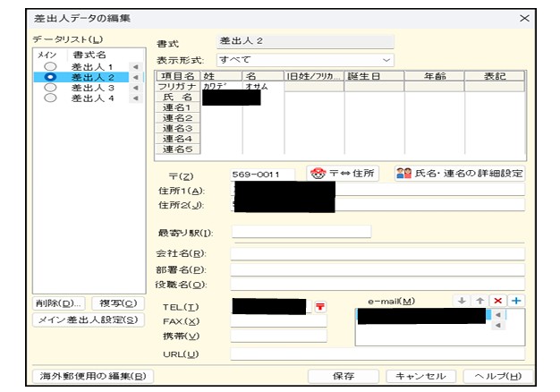Expand the first e-mail entry arrow
The width and height of the screenshot is (560, 392).
[498, 315]
